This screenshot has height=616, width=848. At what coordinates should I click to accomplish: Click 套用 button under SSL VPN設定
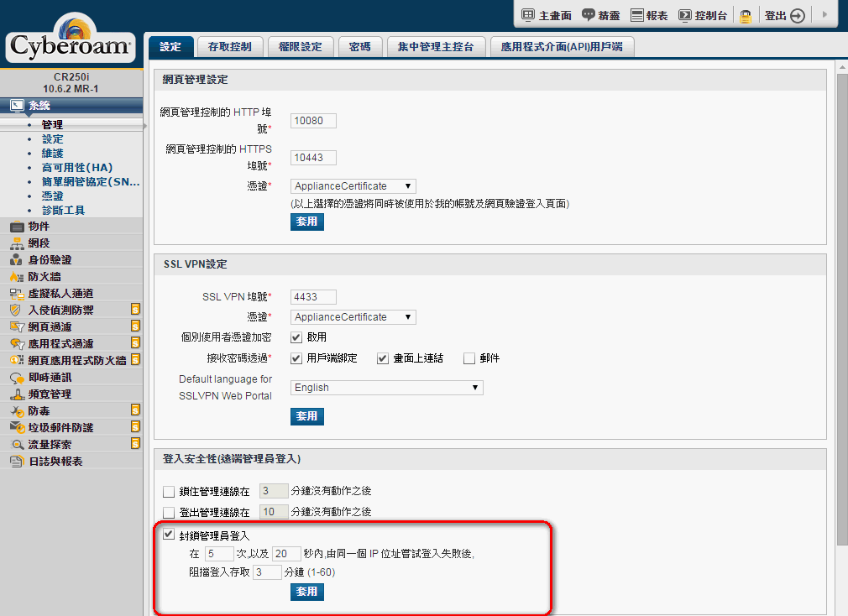tap(306, 416)
